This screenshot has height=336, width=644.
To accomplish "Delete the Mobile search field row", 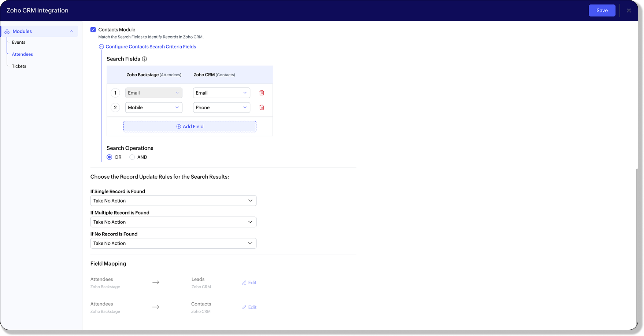I will pyautogui.click(x=262, y=107).
